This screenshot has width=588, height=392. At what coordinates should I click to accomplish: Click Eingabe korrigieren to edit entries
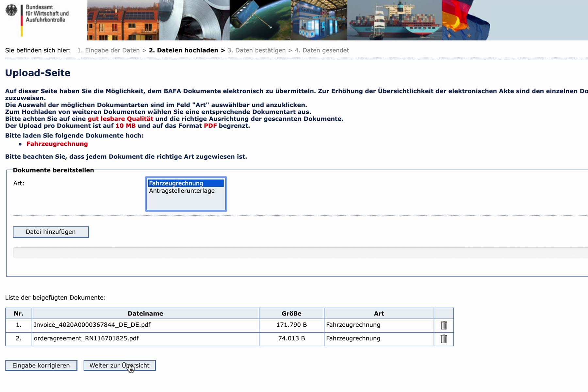41,366
